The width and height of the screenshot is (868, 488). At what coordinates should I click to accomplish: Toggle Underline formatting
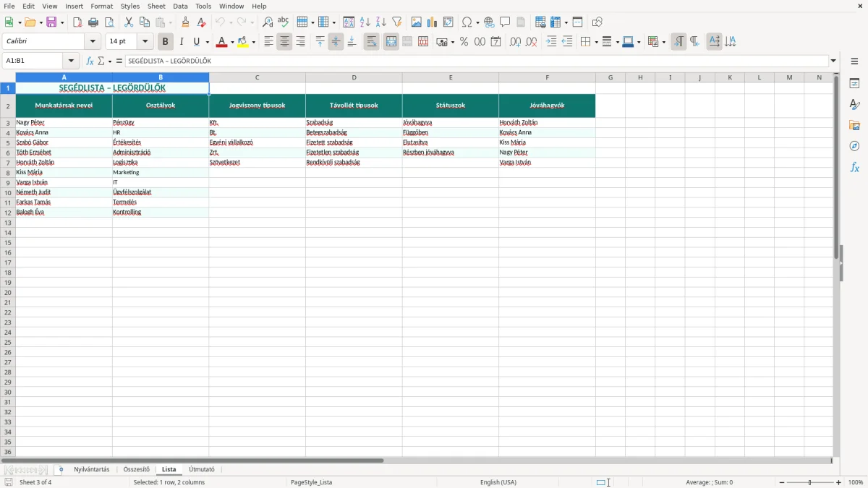(196, 42)
